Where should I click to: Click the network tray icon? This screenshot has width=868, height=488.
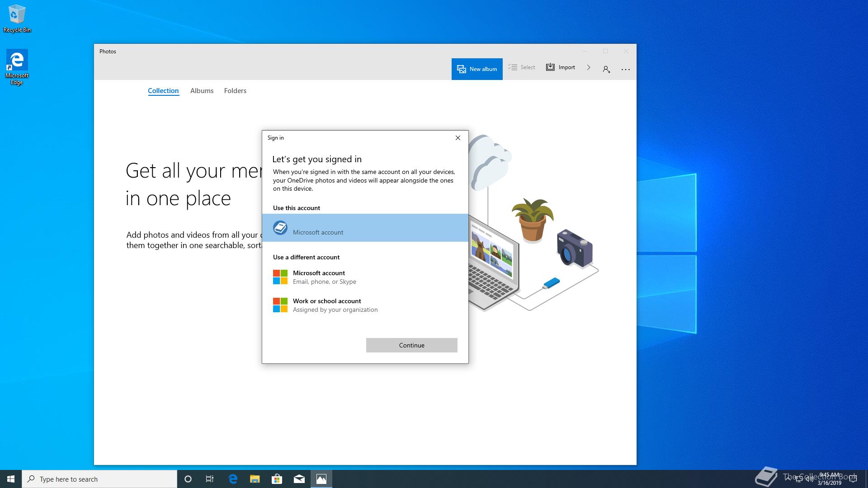coord(799,479)
